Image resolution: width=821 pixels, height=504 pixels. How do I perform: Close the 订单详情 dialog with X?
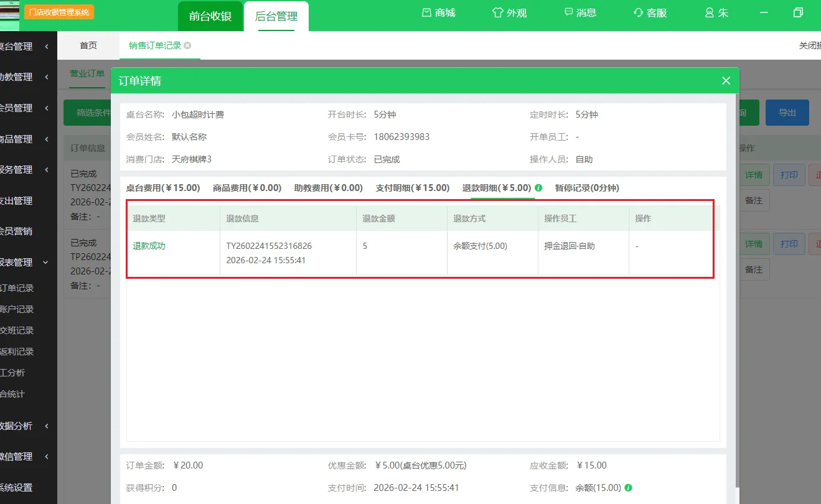726,80
